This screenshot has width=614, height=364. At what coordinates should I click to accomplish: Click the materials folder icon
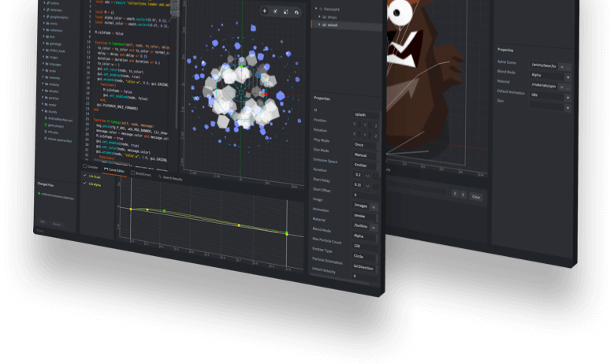tap(47, 77)
